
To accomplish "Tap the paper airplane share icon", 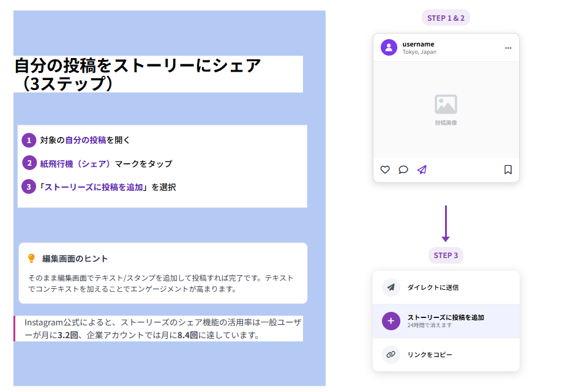I will point(422,170).
